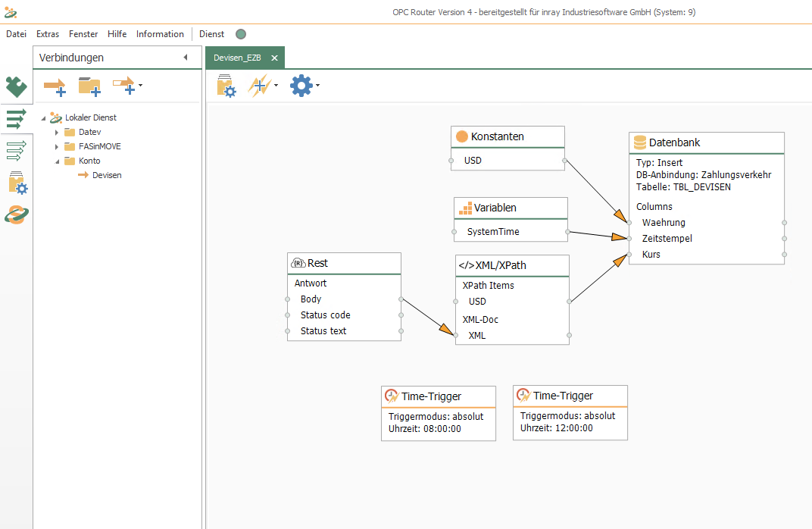Open dropdown arrow beside blue gear icon
The image size is (812, 529).
coord(317,86)
